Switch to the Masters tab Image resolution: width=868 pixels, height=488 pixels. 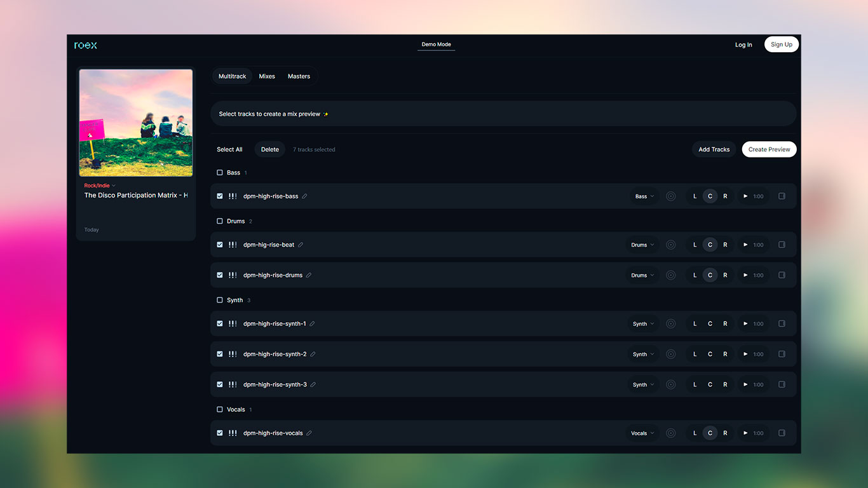[x=299, y=76]
